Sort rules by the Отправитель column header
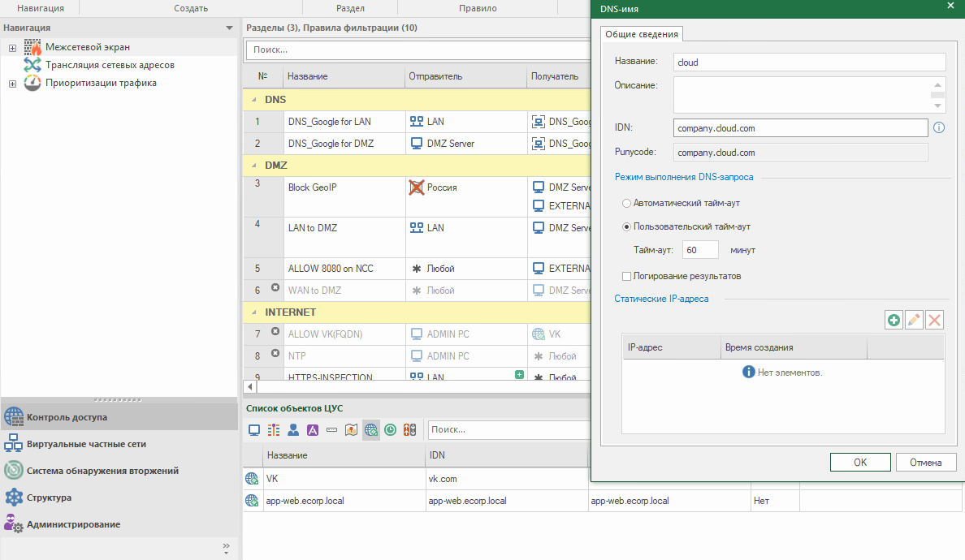 coord(466,76)
